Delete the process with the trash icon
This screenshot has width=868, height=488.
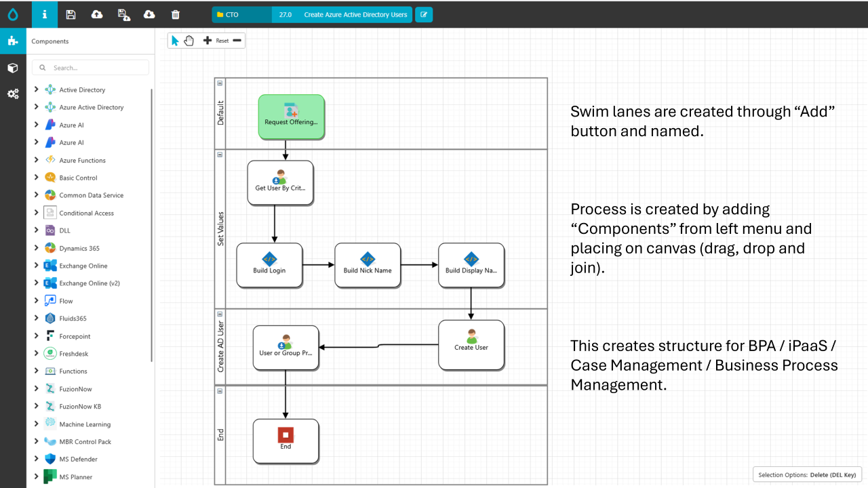coord(176,14)
